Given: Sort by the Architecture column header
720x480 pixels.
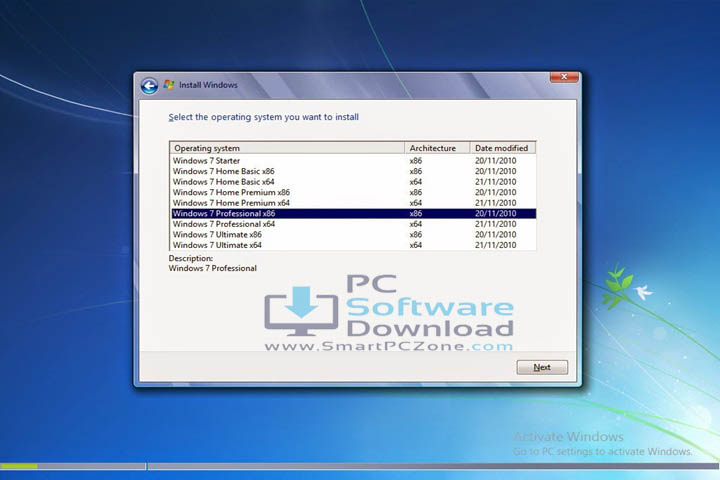Looking at the screenshot, I should (437, 148).
